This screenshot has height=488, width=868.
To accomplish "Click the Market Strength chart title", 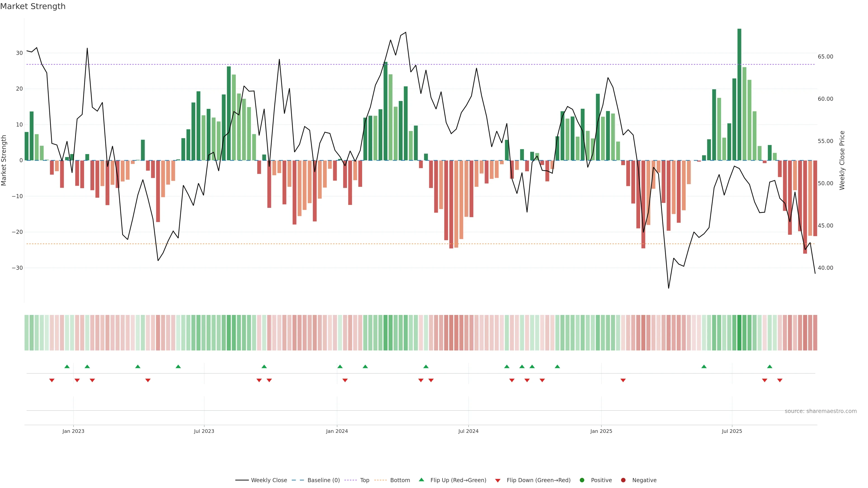I will pyautogui.click(x=33, y=6).
